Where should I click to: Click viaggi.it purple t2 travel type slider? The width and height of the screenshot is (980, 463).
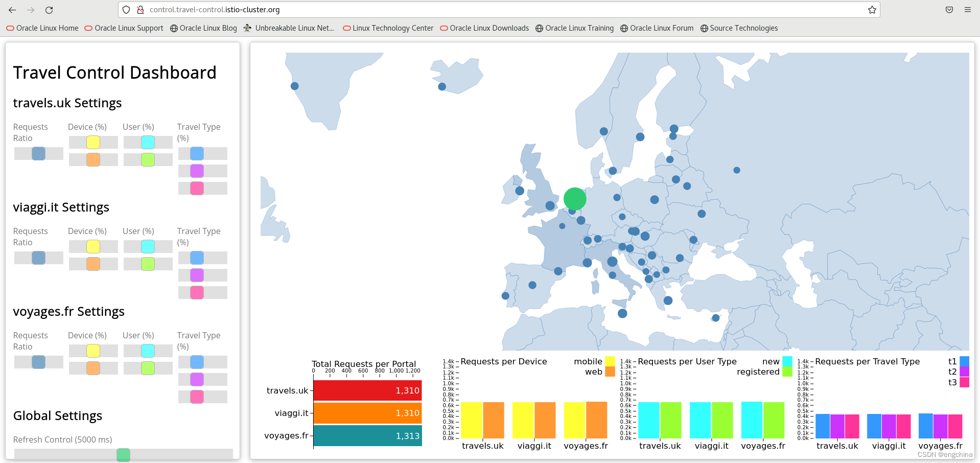coord(197,275)
